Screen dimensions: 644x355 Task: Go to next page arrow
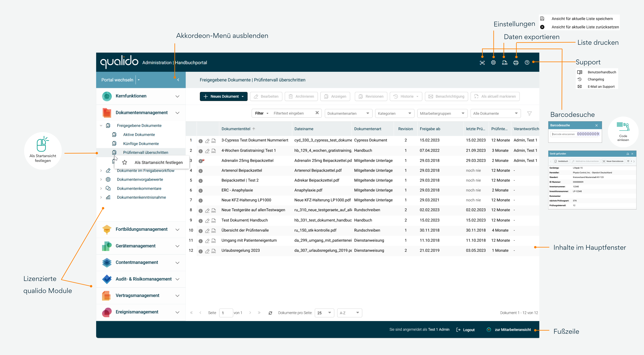coord(250,313)
